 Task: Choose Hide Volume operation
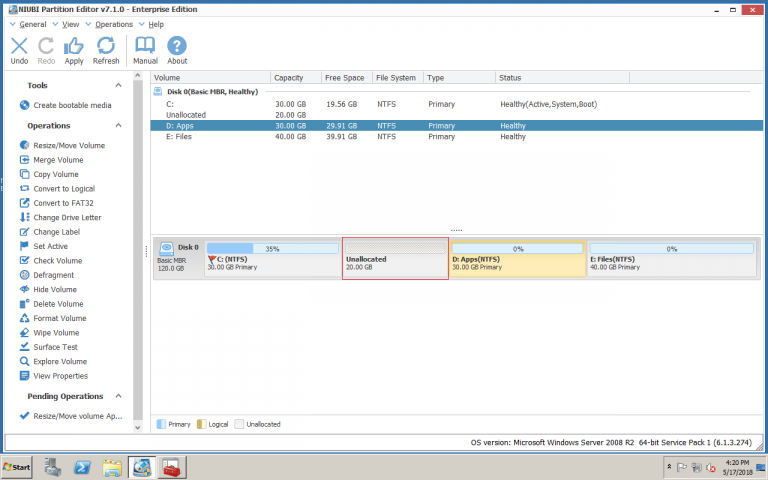[48, 289]
